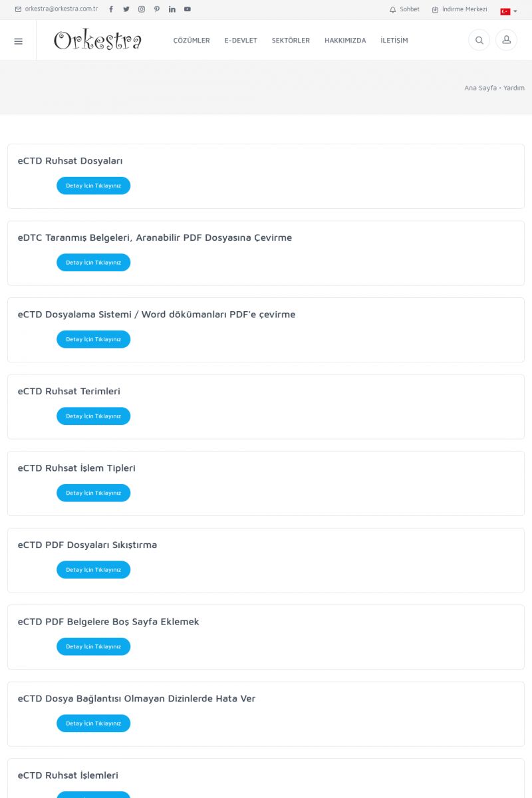Open the SEKTÖRLER menu
Screen dimensions: 532x798
coord(291,41)
